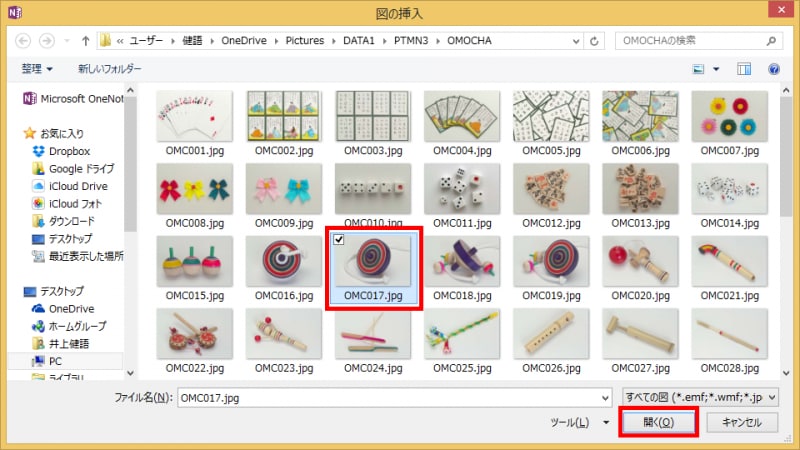Open Google ドライブ in the sidebar
The image size is (800, 450).
pos(73,169)
